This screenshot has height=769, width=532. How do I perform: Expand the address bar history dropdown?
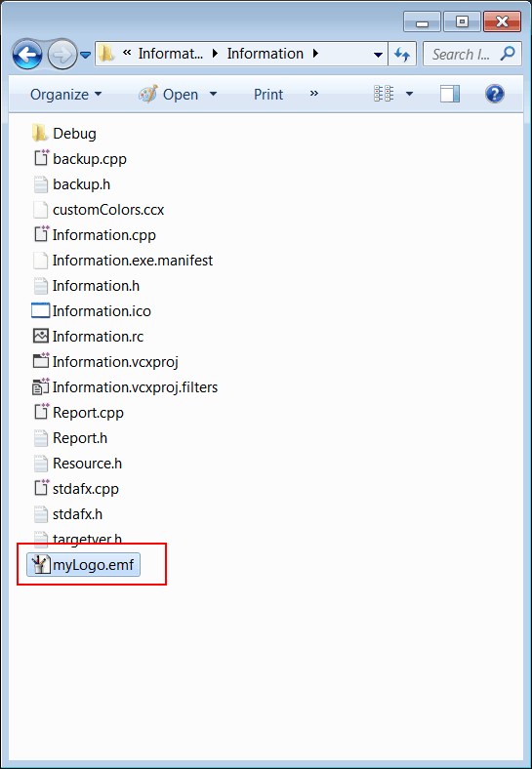[378, 55]
